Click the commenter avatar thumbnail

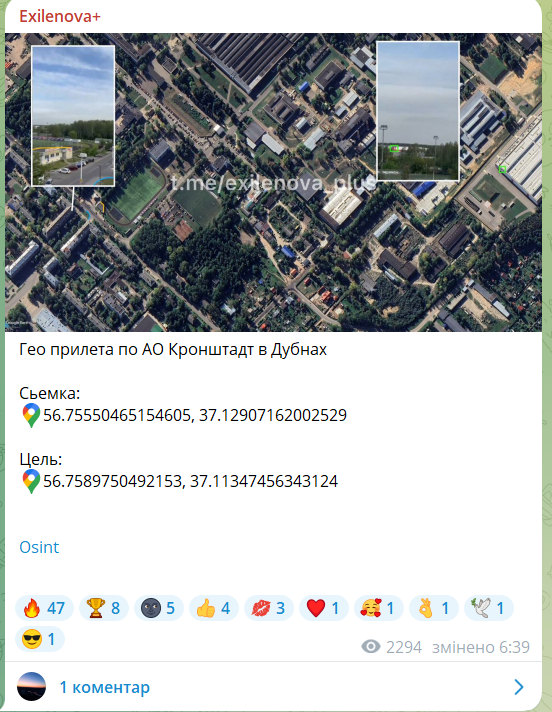coord(31,687)
